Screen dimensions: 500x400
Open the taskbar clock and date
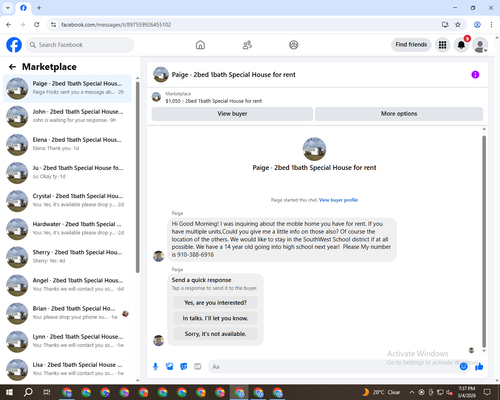(467, 392)
